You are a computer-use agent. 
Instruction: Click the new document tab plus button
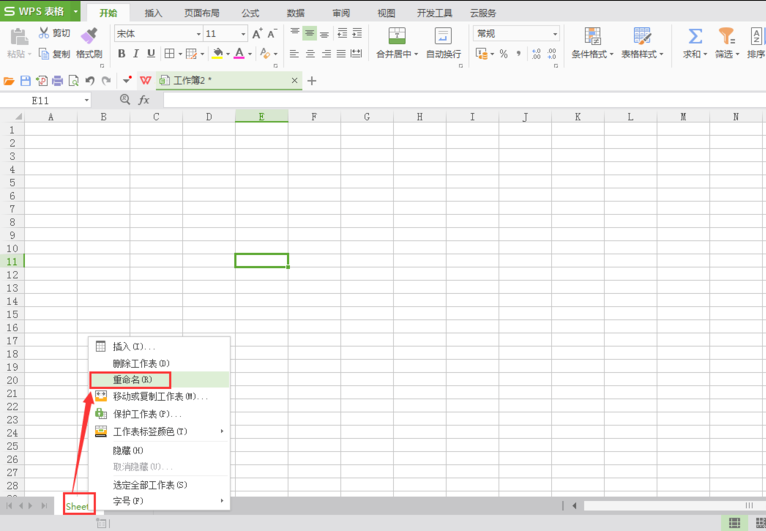[x=312, y=80]
